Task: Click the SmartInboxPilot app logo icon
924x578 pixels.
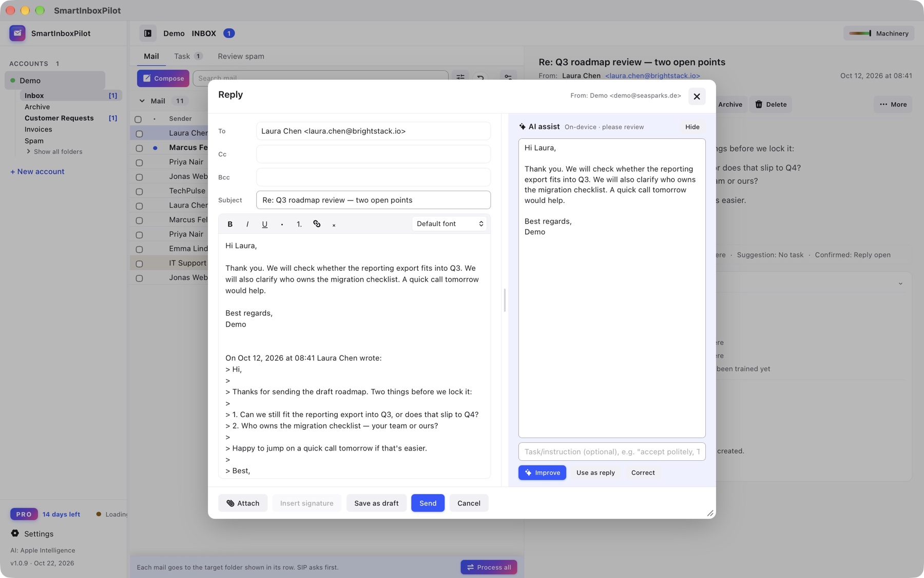Action: point(17,33)
